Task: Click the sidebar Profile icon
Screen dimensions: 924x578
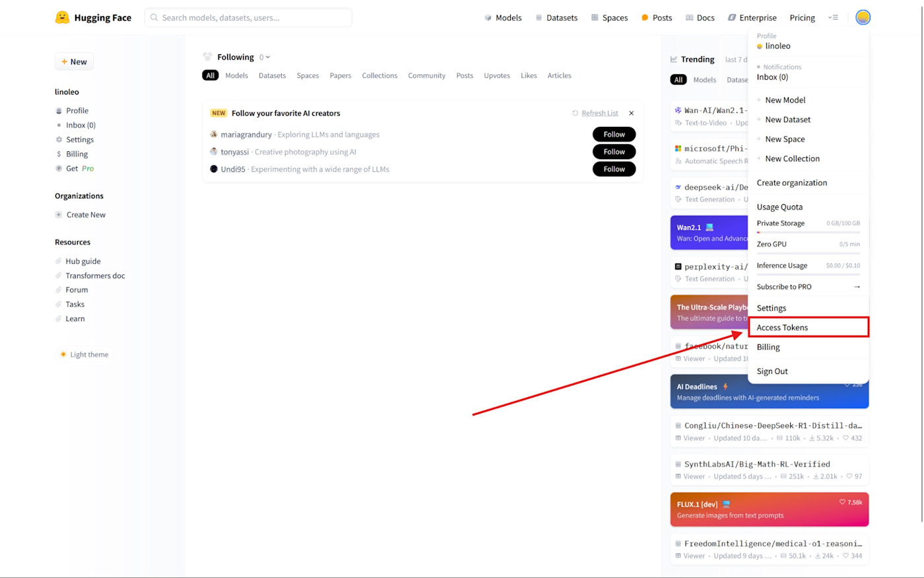Action: pyautogui.click(x=59, y=111)
